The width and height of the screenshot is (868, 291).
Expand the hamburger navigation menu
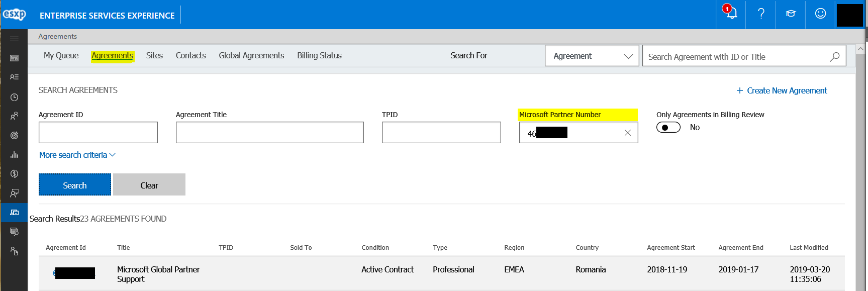tap(14, 39)
